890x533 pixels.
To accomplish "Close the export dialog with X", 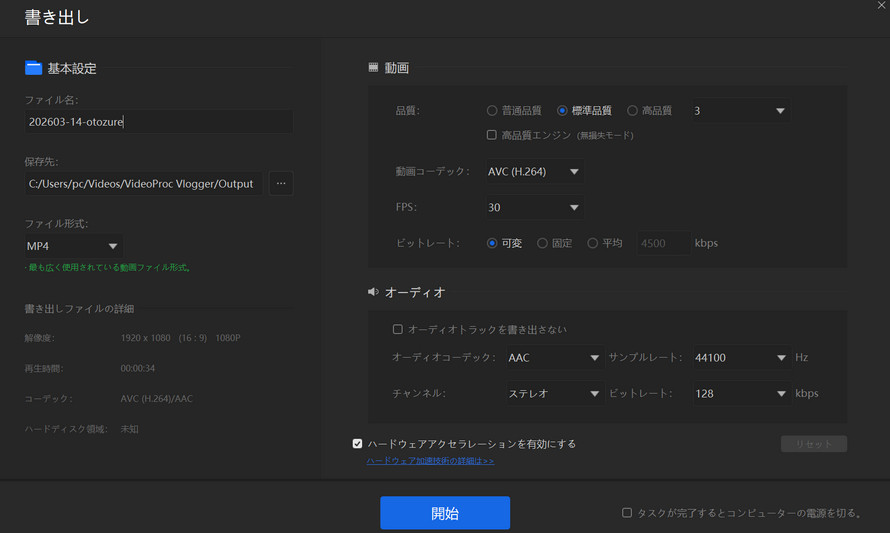I will pyautogui.click(x=881, y=6).
